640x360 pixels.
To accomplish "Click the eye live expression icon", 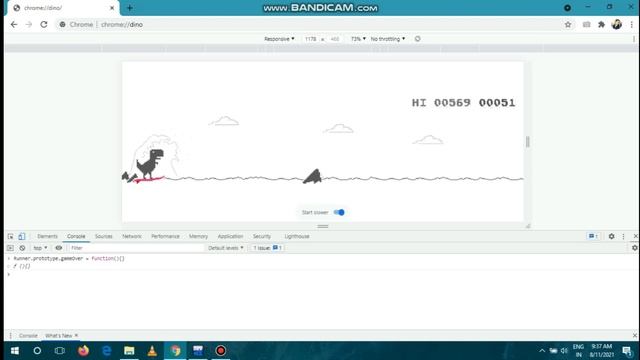I will (59, 248).
